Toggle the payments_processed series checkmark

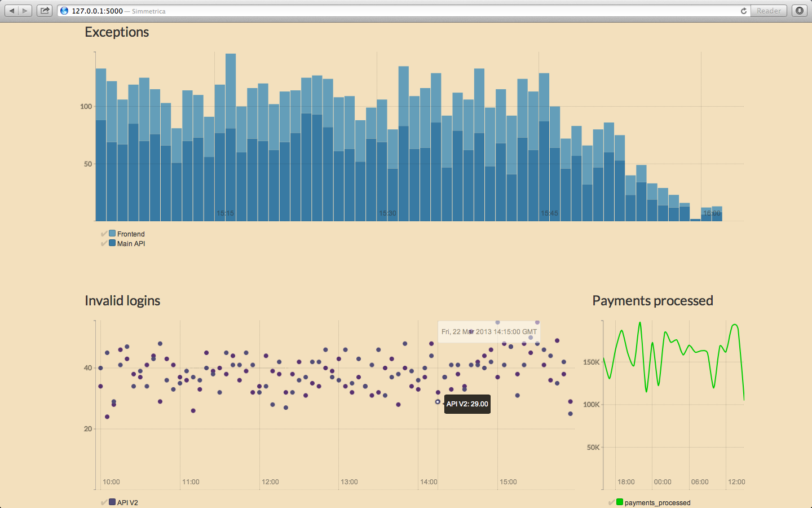(611, 502)
